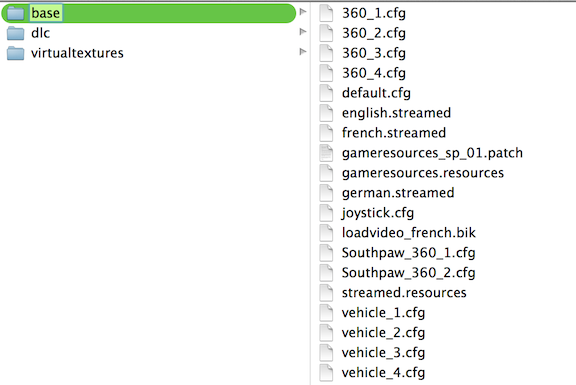Click the file icon beside loadvideo_french.bik

coord(326,233)
